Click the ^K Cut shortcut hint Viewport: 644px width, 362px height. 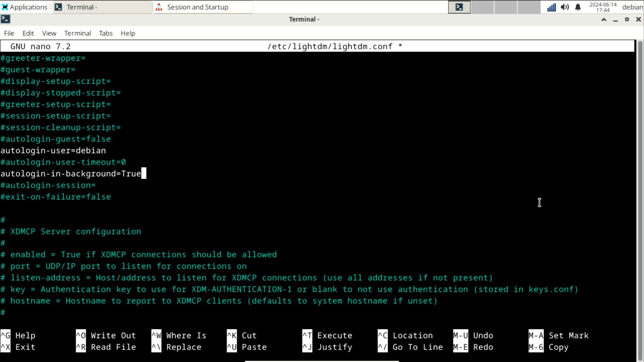click(242, 336)
